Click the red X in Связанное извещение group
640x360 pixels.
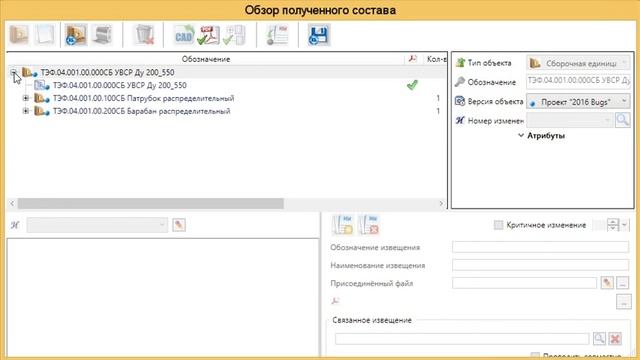(615, 338)
